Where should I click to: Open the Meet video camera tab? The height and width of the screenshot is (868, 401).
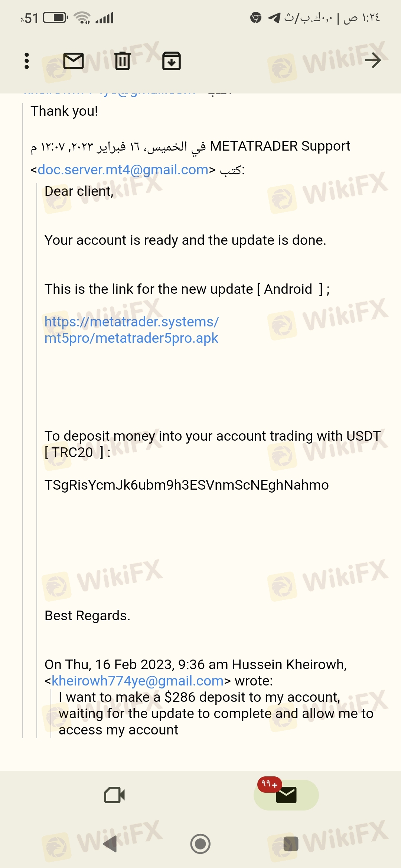point(114,795)
